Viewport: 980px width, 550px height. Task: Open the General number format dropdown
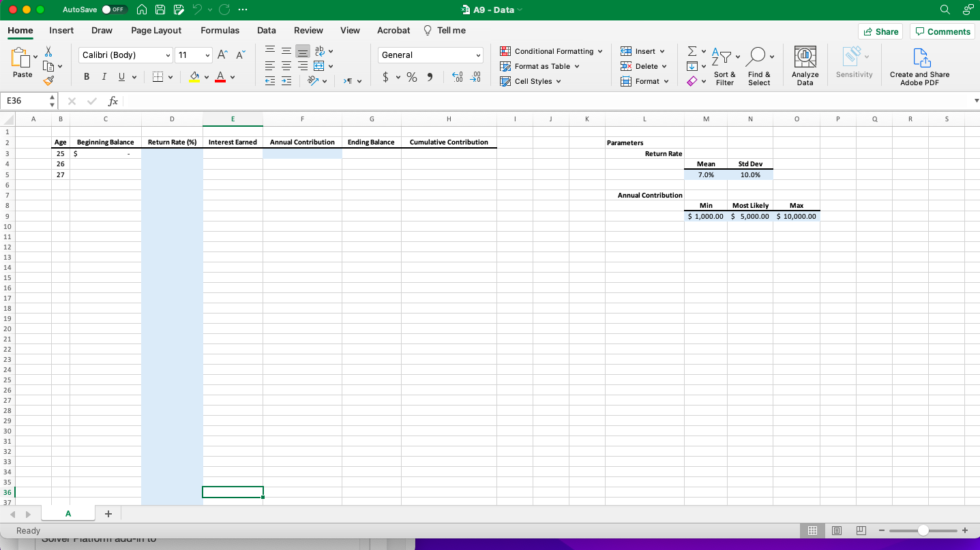(430, 54)
